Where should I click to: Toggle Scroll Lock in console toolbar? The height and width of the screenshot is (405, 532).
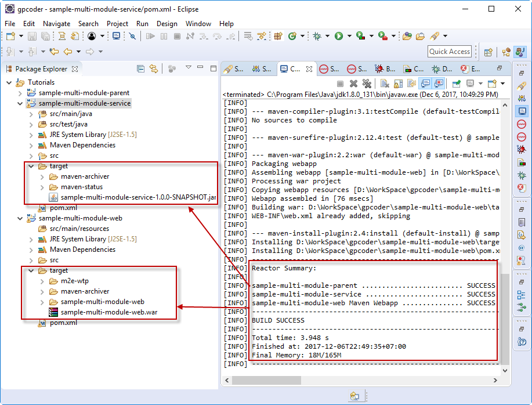click(x=398, y=84)
